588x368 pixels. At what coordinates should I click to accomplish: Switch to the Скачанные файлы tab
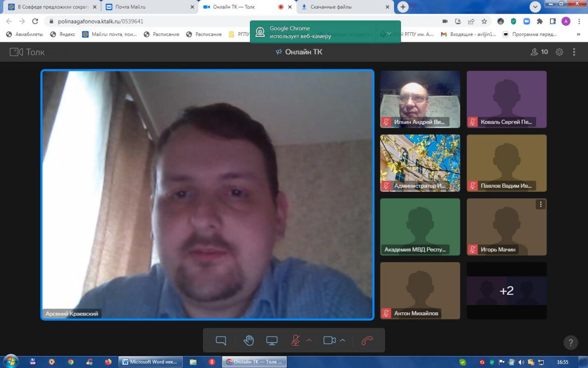[345, 7]
